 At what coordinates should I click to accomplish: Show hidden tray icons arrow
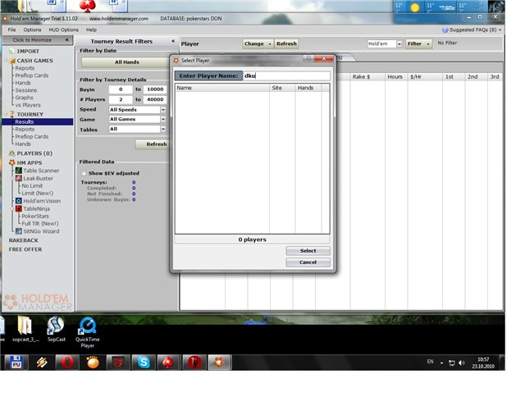click(x=441, y=363)
